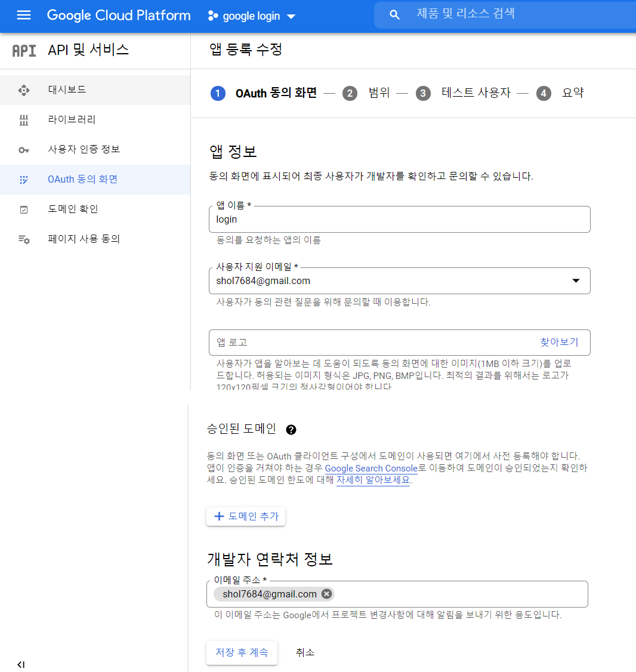The image size is (636, 672).
Task: Click the 대시보드 sidebar icon
Action: (24, 90)
